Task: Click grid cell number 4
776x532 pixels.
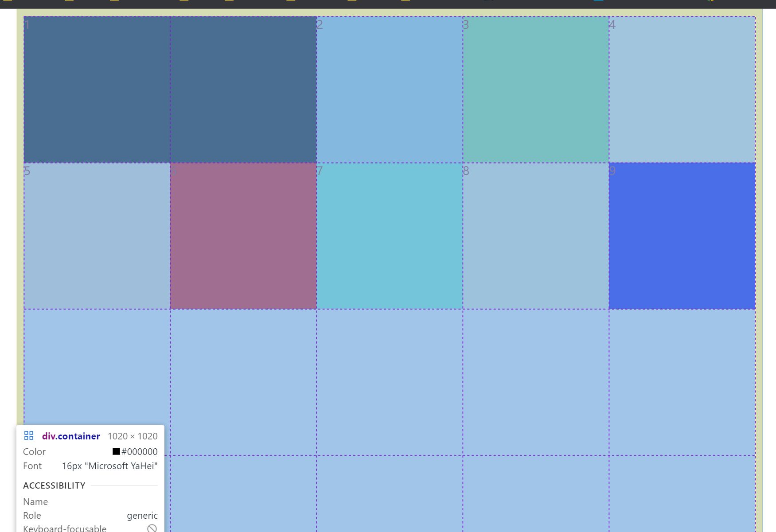Action: point(682,90)
